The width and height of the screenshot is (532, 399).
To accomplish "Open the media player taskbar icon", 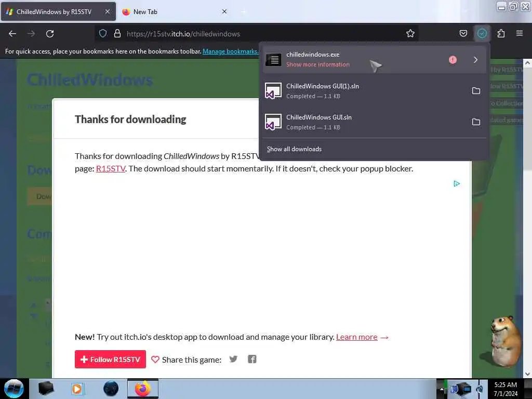I will click(77, 389).
